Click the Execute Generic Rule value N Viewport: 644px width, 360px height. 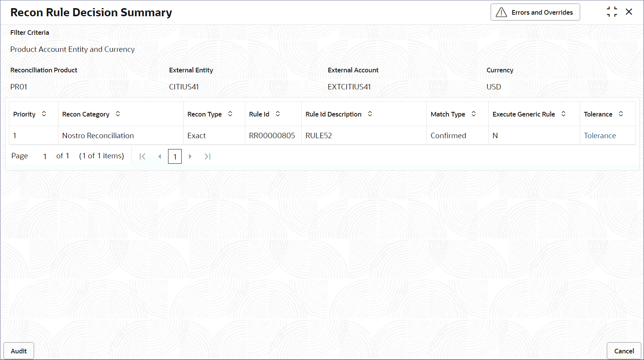[495, 135]
